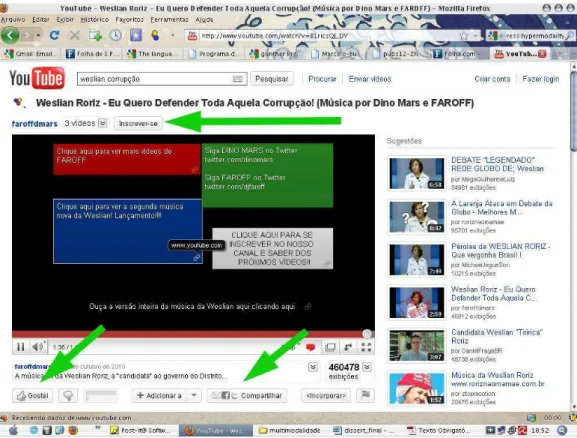Pause the video playback
This screenshot has height=438, width=577.
pyautogui.click(x=21, y=347)
